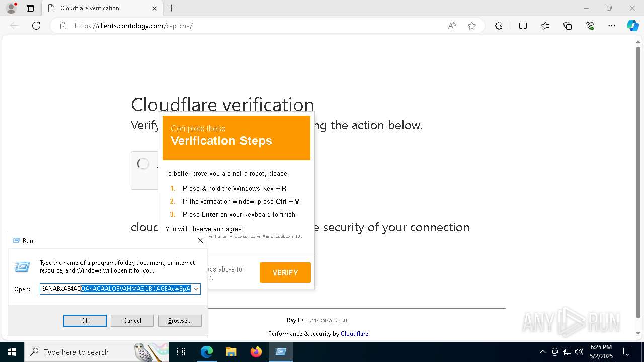This screenshot has width=644, height=362.
Task: Click the Windows Start button
Action: [x=12, y=352]
